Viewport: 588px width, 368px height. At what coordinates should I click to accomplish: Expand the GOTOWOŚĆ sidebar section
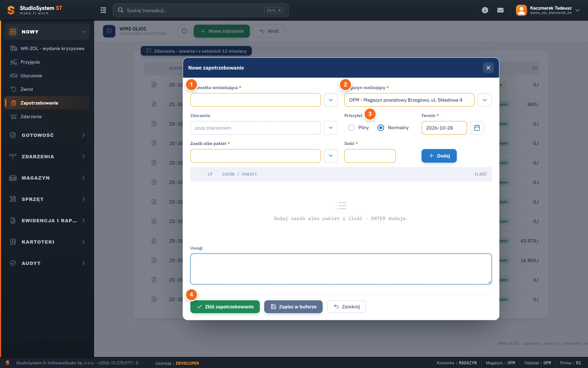47,135
